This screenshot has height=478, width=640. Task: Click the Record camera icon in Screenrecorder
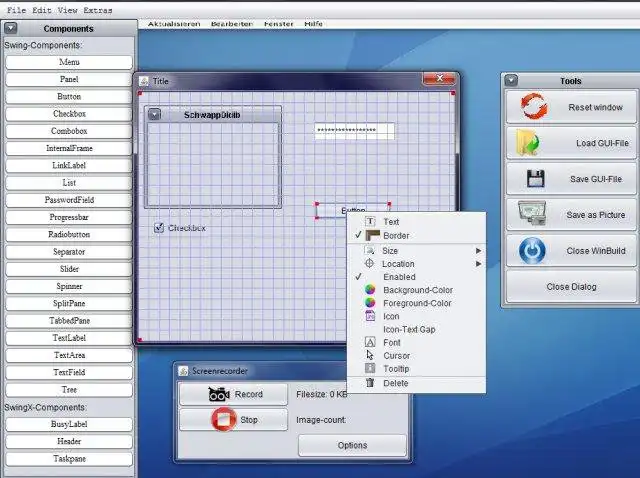click(219, 394)
